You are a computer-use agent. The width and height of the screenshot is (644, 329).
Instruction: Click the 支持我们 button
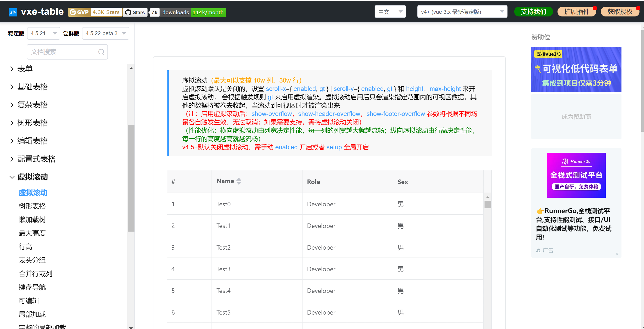533,12
